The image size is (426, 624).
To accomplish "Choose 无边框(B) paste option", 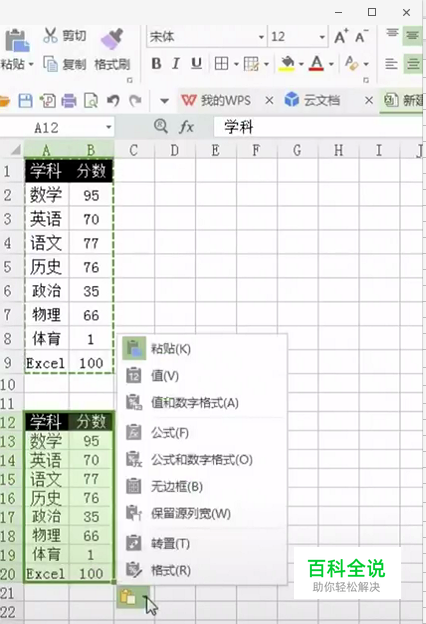I will point(203,486).
